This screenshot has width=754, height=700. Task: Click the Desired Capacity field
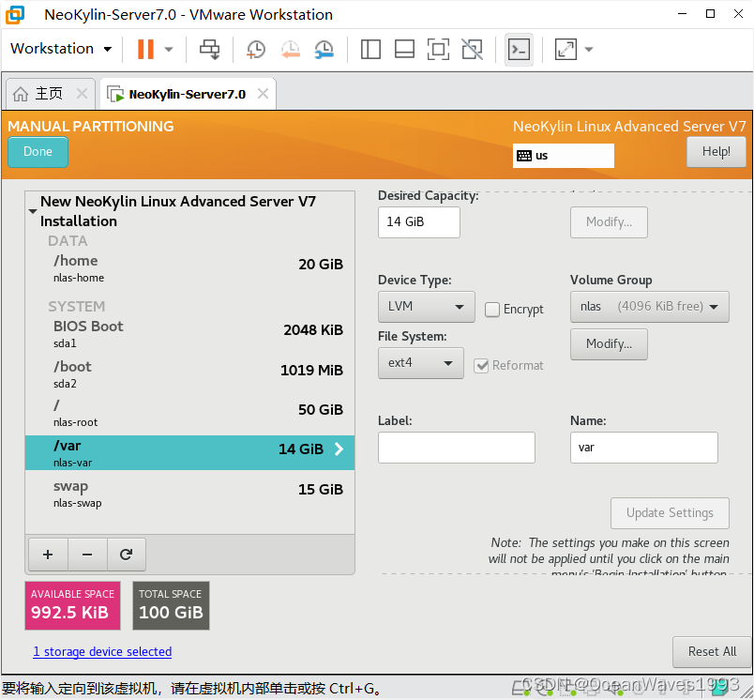pos(419,222)
